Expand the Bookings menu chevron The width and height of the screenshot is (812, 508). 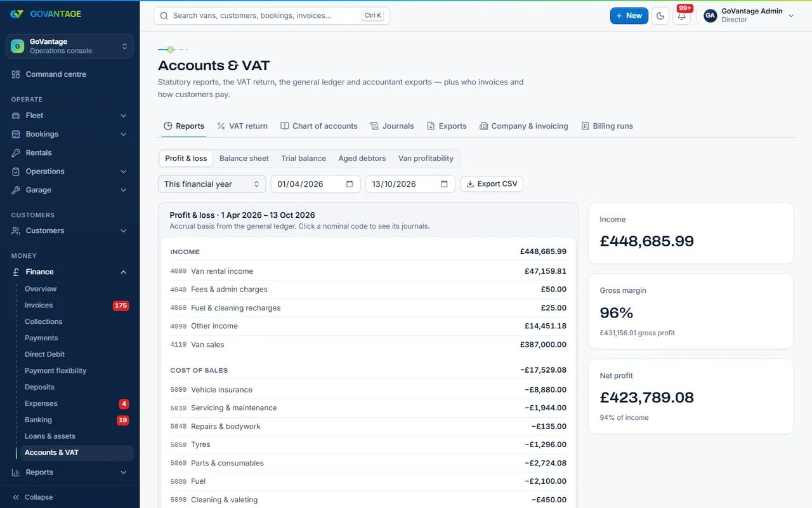[124, 134]
